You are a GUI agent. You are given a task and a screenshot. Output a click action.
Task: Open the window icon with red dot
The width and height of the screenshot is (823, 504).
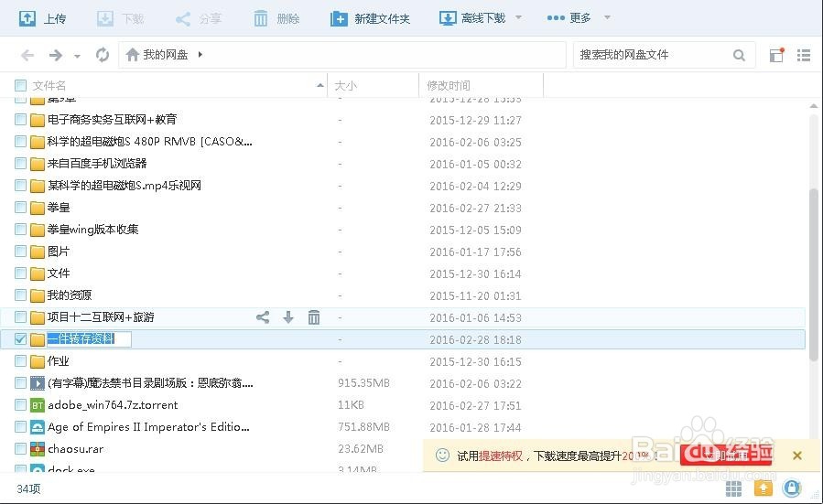pos(777,55)
